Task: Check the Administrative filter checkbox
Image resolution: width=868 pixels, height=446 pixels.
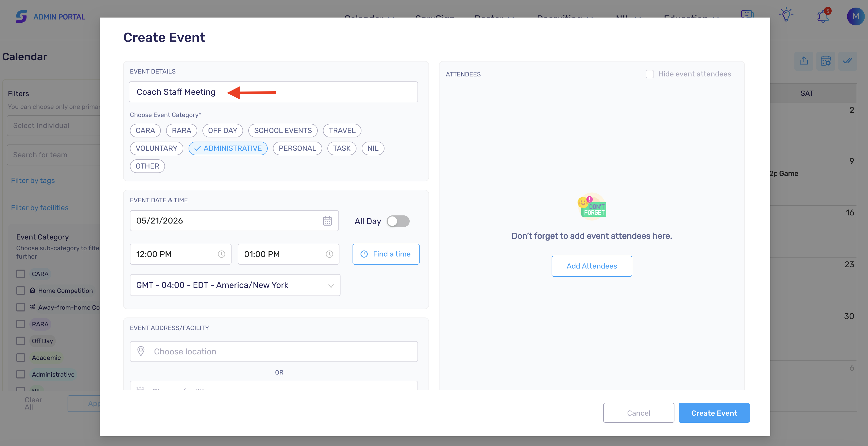Action: [20, 374]
